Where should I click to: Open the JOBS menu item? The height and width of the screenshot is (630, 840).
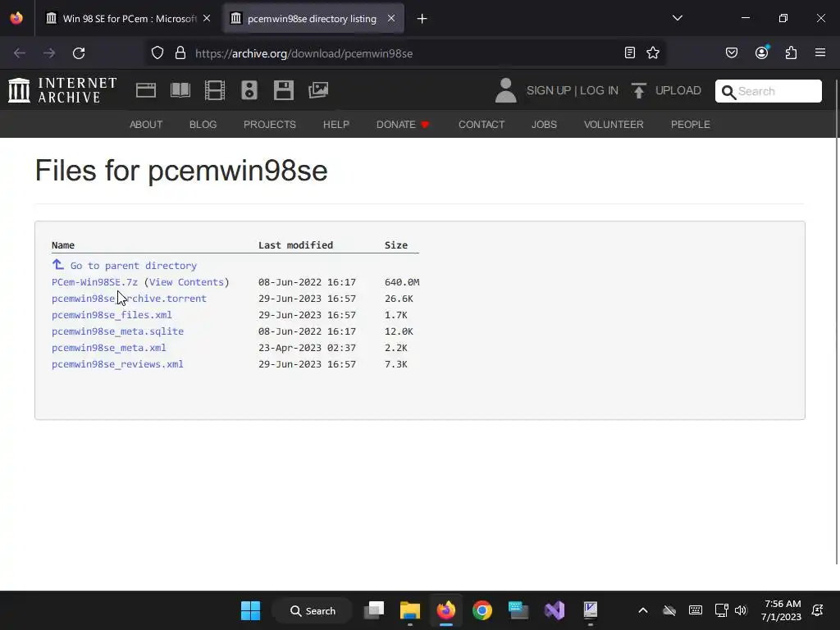click(x=544, y=125)
